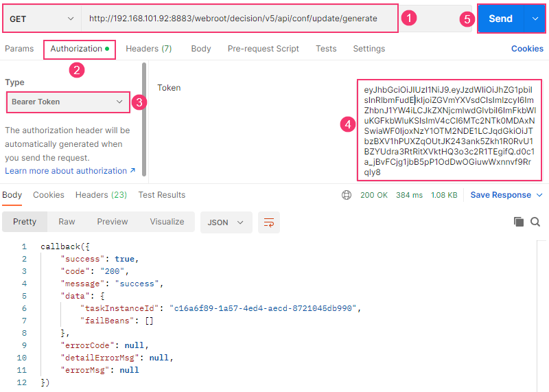This screenshot has height=392, width=549.
Task: Click the Token label
Action: (169, 88)
